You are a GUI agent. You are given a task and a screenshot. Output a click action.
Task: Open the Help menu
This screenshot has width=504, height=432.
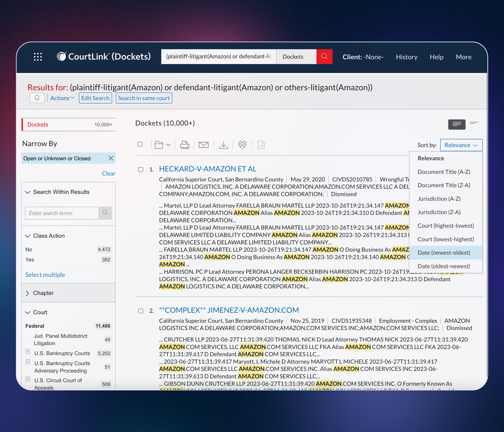pos(436,57)
